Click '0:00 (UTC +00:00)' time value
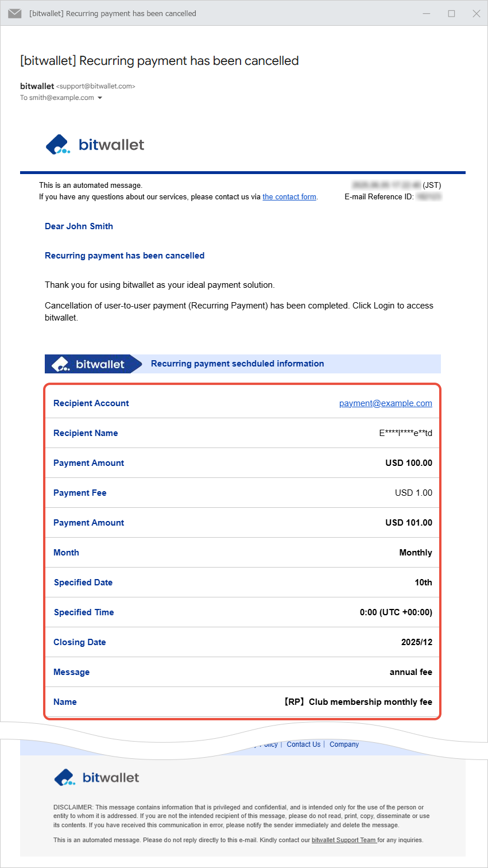 click(x=396, y=612)
